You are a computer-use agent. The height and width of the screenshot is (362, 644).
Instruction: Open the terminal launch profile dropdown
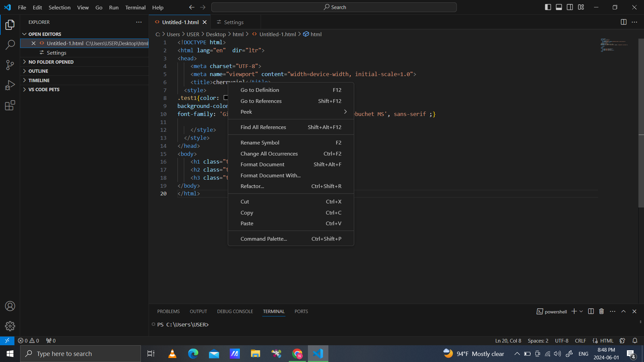click(x=581, y=311)
